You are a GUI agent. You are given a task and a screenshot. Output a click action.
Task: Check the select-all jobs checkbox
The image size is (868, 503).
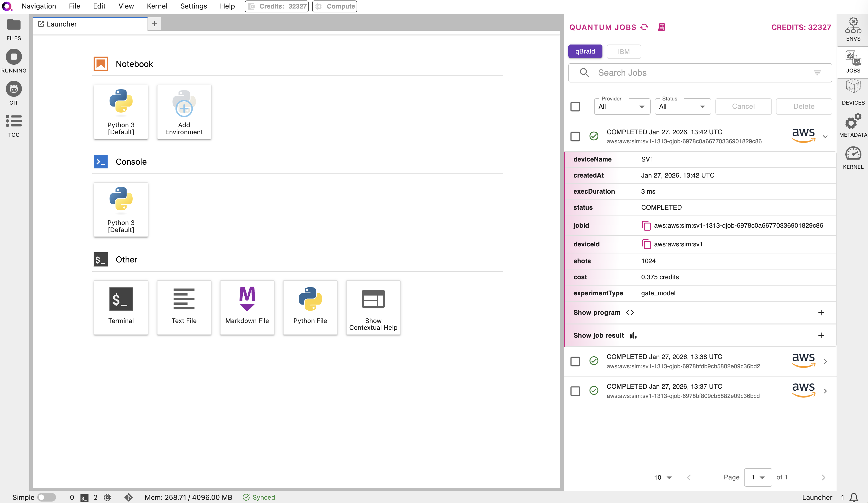coord(575,106)
